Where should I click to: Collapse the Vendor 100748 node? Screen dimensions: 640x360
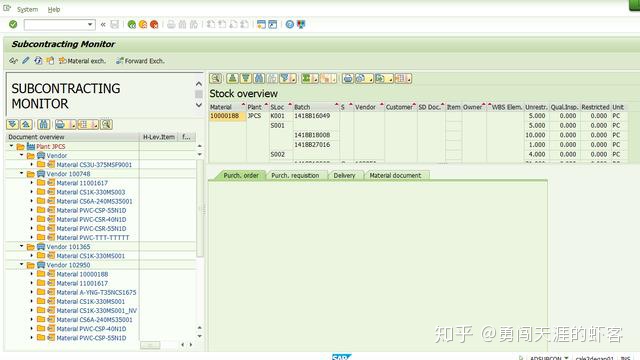[22, 173]
